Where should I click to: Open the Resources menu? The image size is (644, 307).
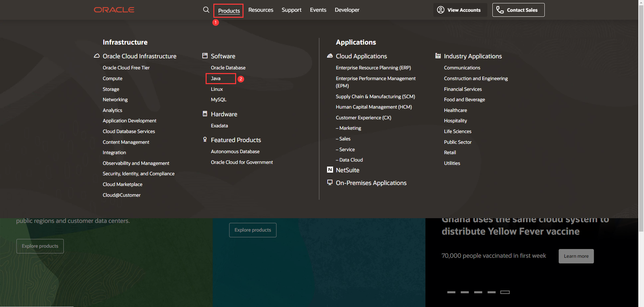[261, 10]
